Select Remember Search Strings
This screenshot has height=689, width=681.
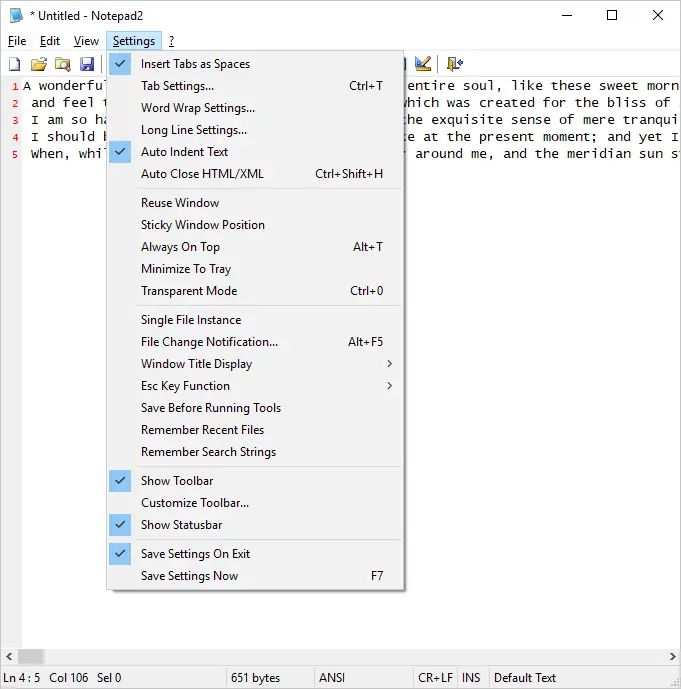255,452
